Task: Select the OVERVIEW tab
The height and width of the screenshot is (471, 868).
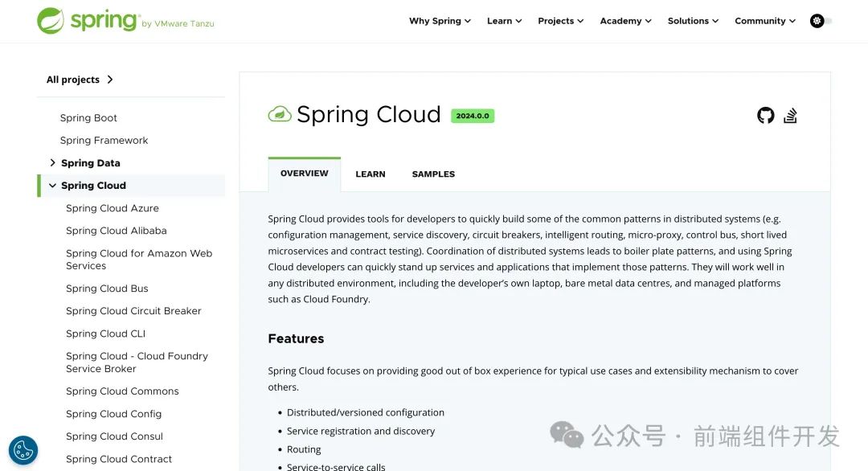Action: (x=305, y=174)
